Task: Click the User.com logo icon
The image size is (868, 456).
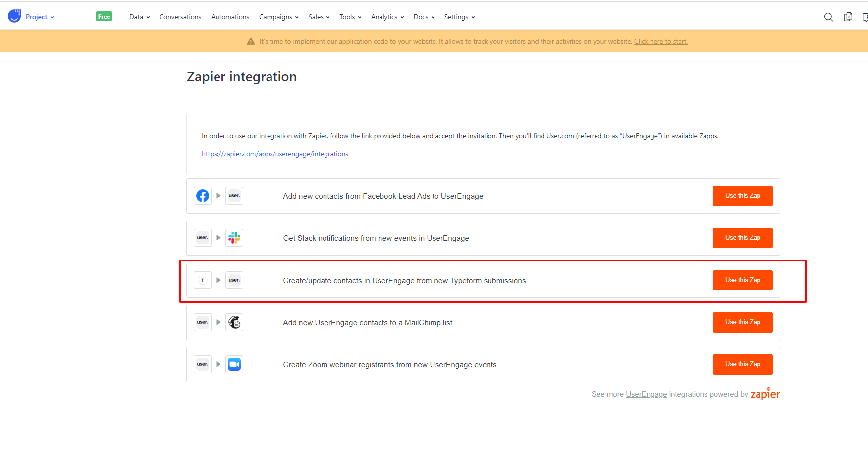Action: pyautogui.click(x=14, y=16)
